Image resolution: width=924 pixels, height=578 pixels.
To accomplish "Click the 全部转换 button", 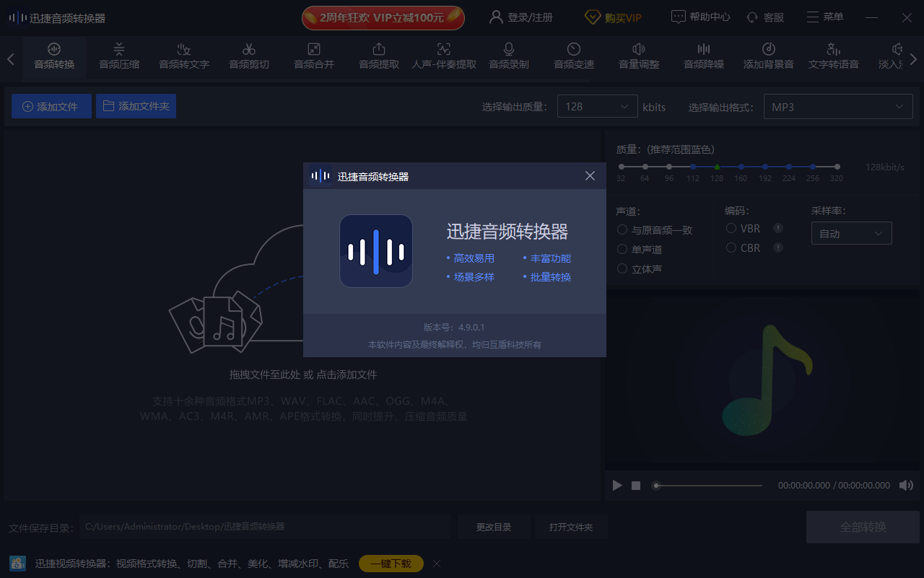I will coord(863,527).
